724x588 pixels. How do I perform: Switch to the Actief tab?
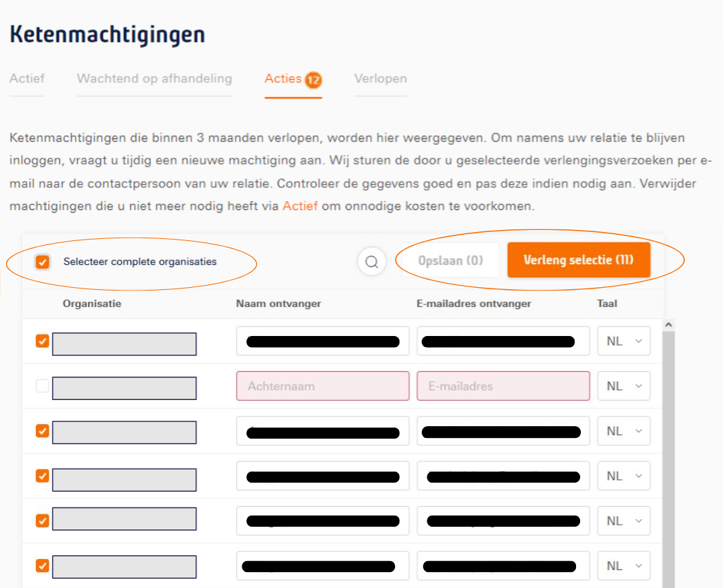28,78
